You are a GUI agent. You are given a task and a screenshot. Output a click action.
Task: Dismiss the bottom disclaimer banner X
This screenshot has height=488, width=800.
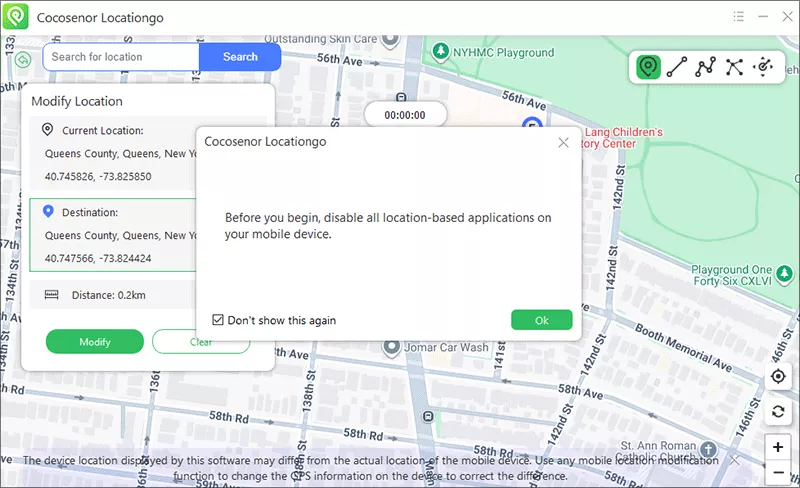pyautogui.click(x=734, y=460)
